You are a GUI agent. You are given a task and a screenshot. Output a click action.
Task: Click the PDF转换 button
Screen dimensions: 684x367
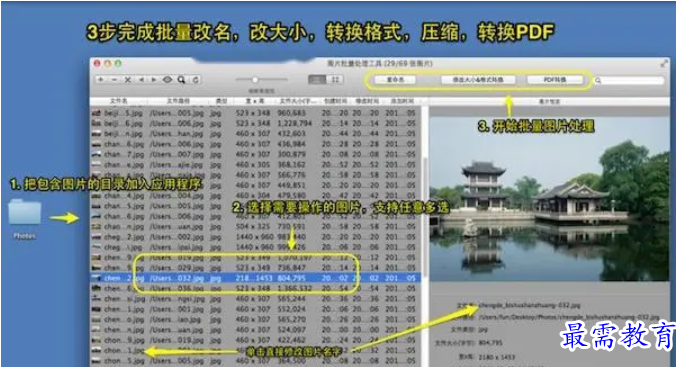(x=555, y=80)
